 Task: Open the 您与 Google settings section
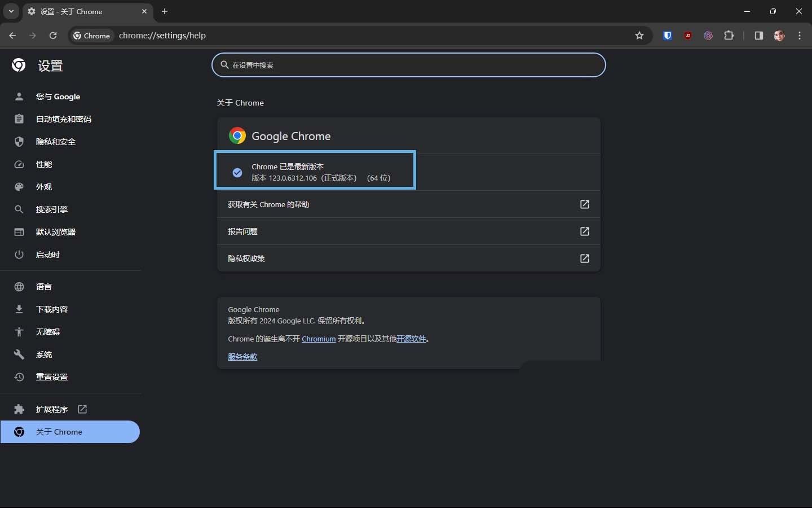tap(70, 97)
